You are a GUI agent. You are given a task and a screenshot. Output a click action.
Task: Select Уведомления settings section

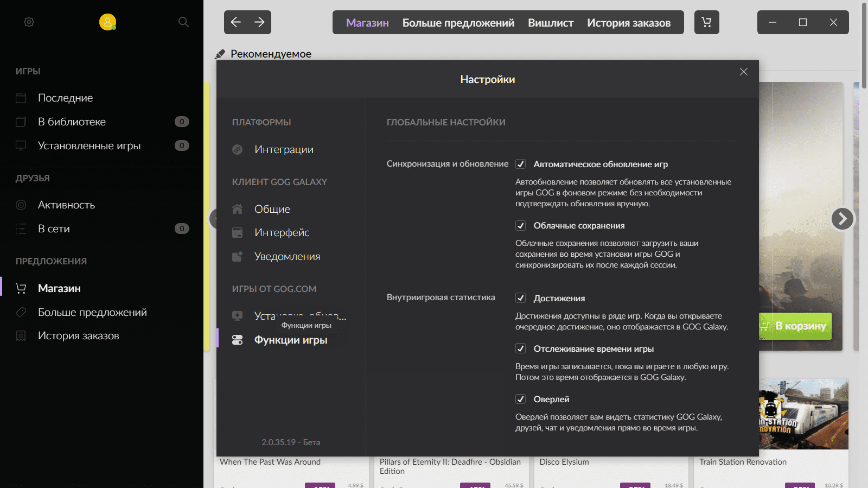[287, 257]
